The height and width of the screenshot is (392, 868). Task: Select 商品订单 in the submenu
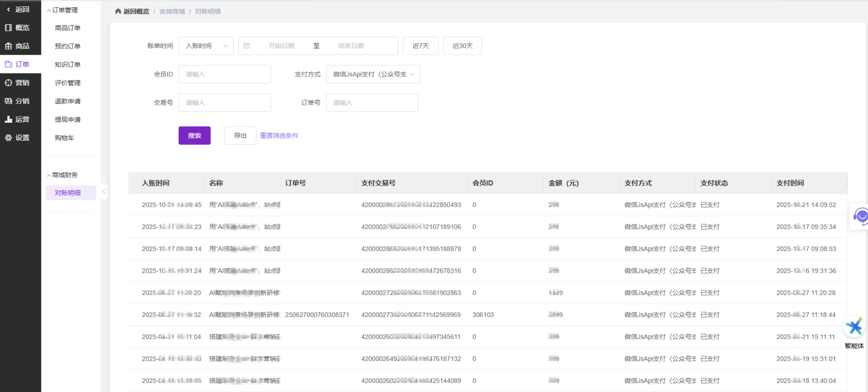[x=68, y=28]
